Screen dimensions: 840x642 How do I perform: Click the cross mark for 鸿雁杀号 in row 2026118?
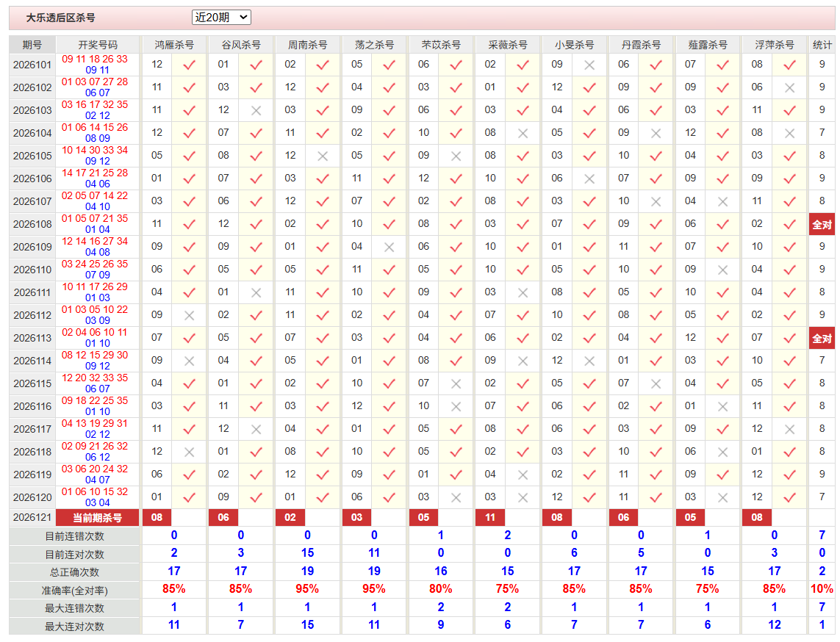[189, 452]
